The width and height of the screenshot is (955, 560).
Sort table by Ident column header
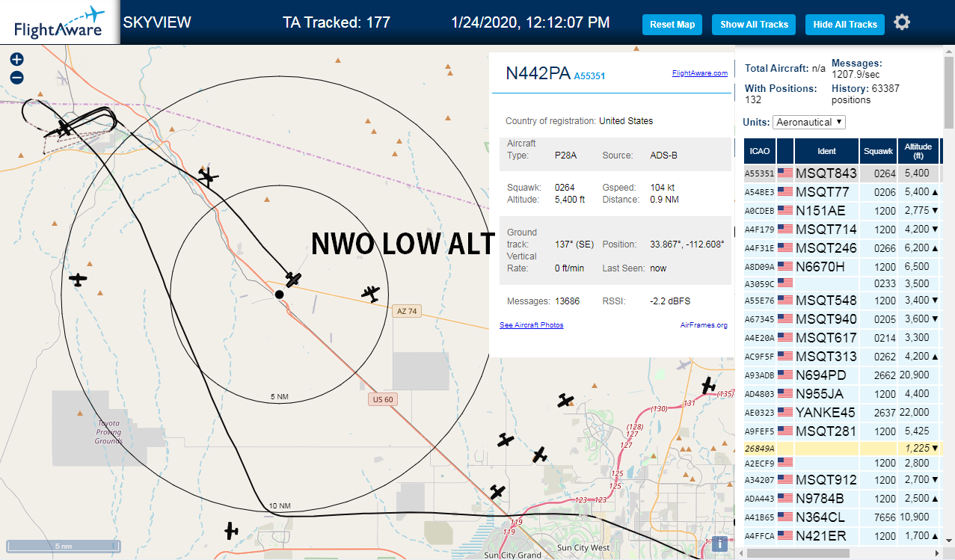pos(826,151)
